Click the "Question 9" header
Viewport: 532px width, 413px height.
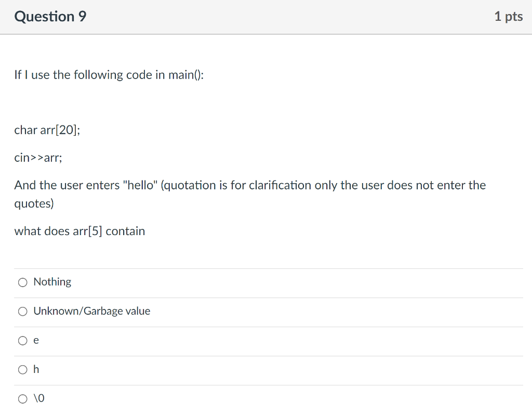[x=50, y=16]
